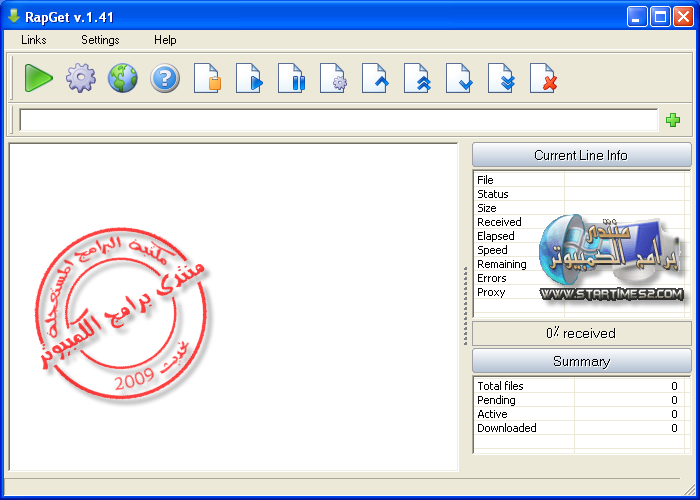Open the Settings menu

coord(100,40)
